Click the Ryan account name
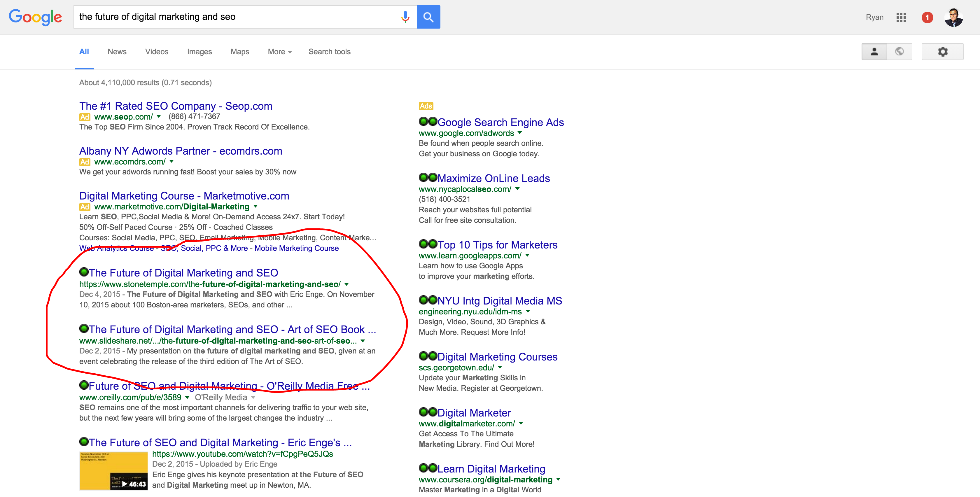The height and width of the screenshot is (497, 980). click(875, 17)
